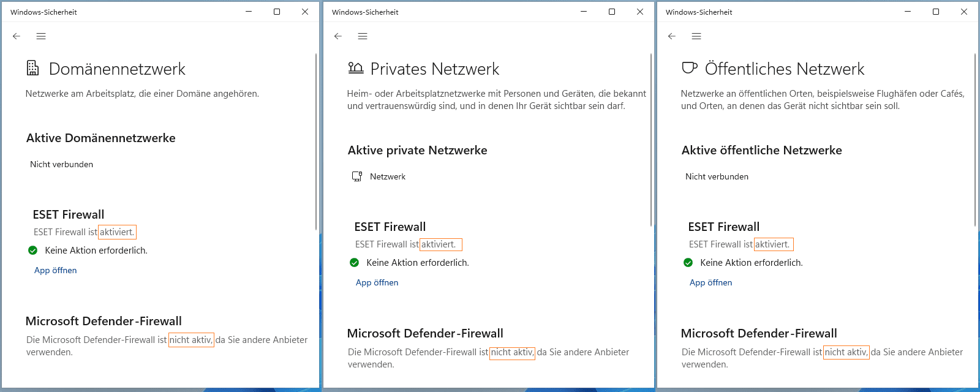980x392 pixels.
Task: Click the Öffentliches Netzwerk coffee cup icon
Action: (690, 68)
